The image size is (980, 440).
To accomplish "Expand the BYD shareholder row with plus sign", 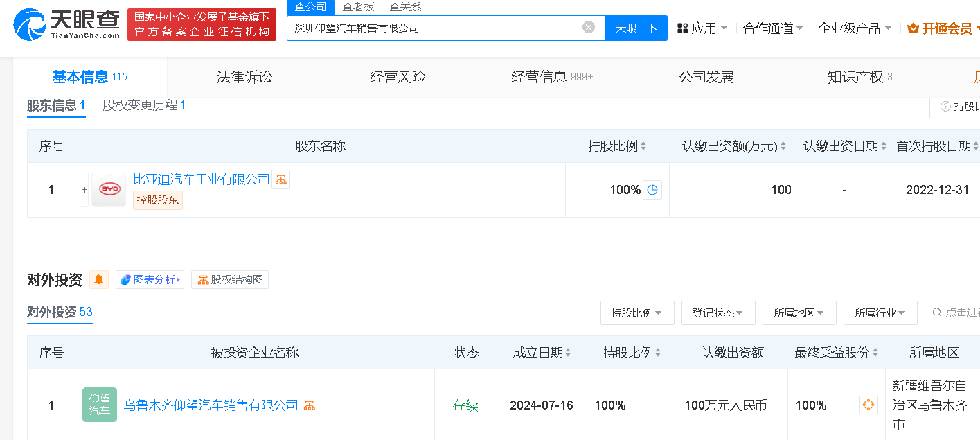I will 84,189.
